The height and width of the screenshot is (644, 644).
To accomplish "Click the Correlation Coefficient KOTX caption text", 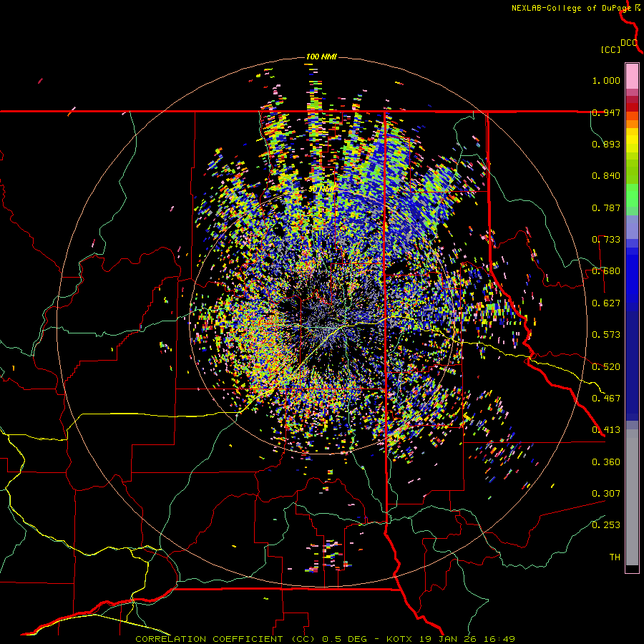I will point(325,639).
